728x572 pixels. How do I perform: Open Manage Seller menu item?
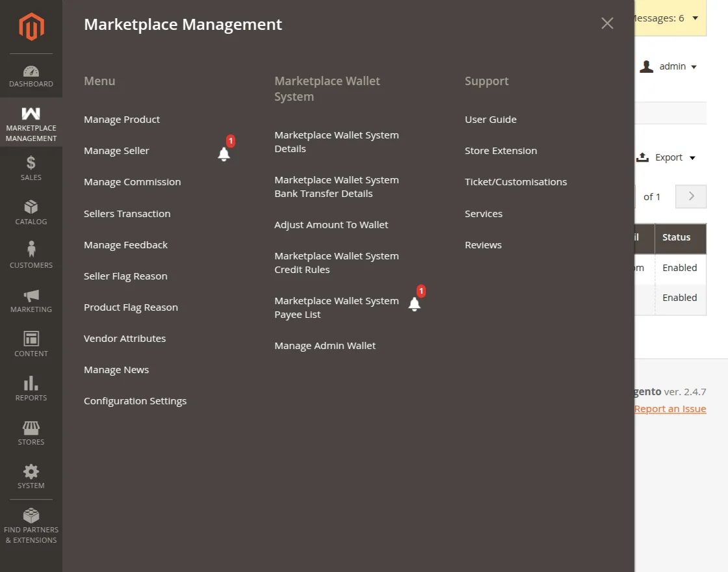coord(116,150)
